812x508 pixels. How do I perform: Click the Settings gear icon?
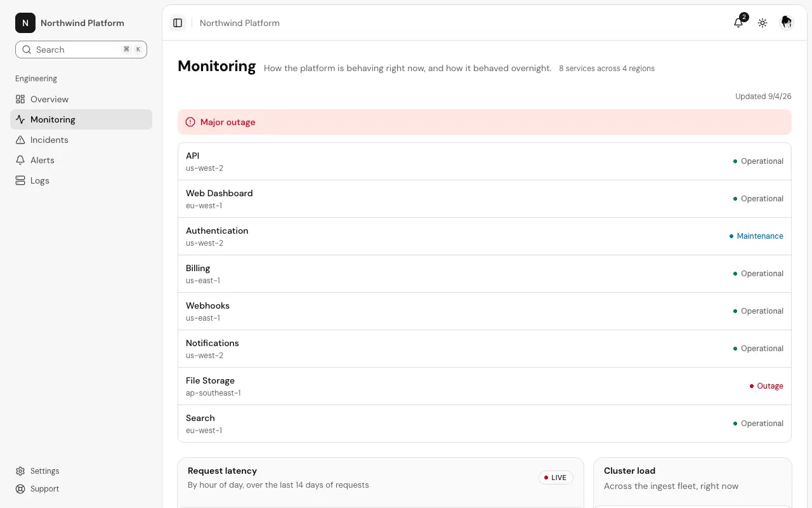[x=20, y=471]
